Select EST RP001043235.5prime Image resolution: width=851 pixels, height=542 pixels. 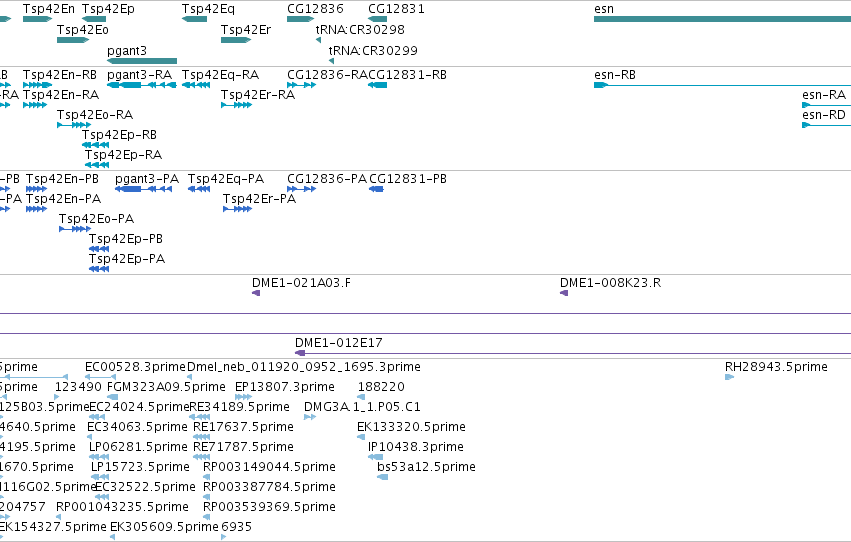point(58,517)
